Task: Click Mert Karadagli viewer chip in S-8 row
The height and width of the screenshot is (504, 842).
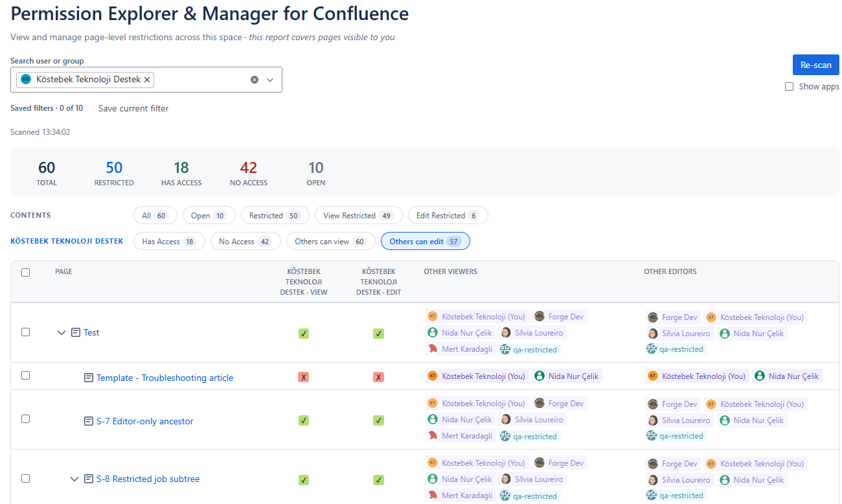Action: [460, 495]
